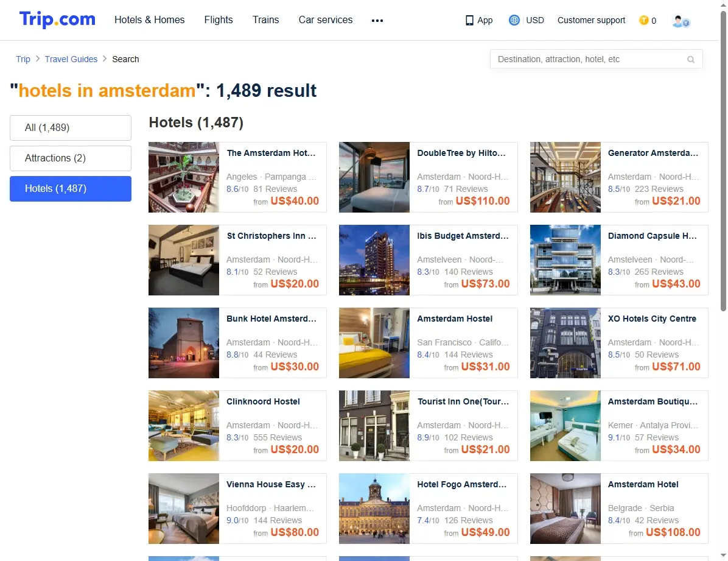Image resolution: width=728 pixels, height=561 pixels.
Task: Click St Christophers Inn title
Action: pos(271,236)
